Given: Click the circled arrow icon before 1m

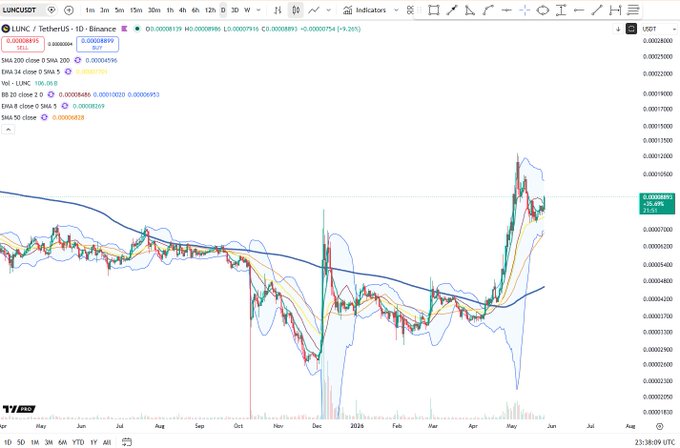Looking at the screenshot, I should pyautogui.click(x=69, y=10).
